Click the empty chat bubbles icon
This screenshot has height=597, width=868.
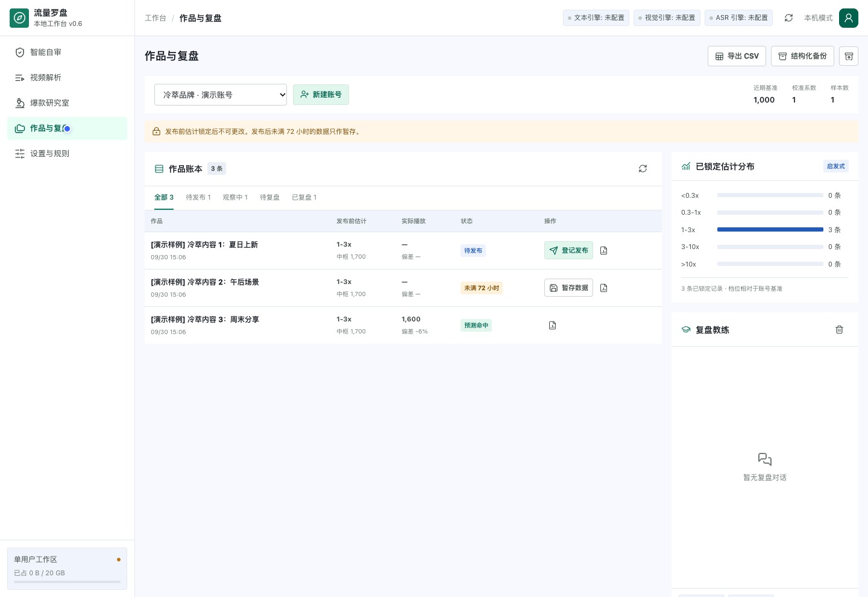coord(765,460)
